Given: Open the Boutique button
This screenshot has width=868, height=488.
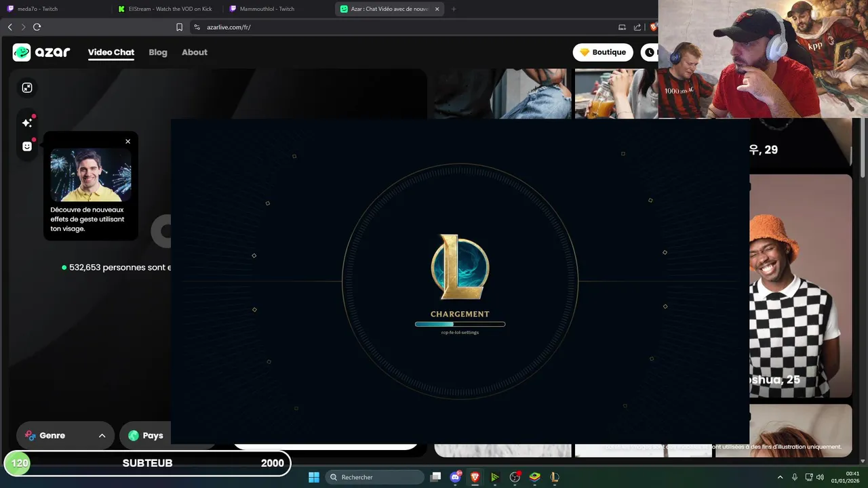Looking at the screenshot, I should pos(603,52).
